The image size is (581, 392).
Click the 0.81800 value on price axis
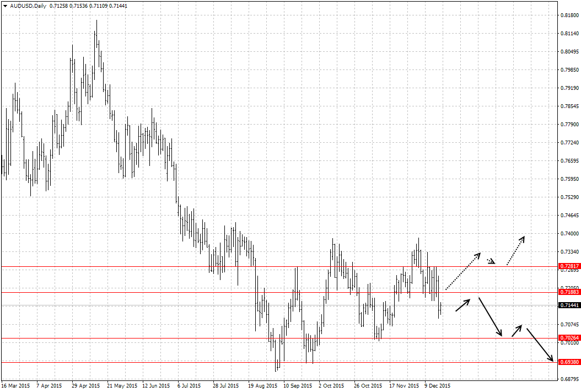(569, 15)
